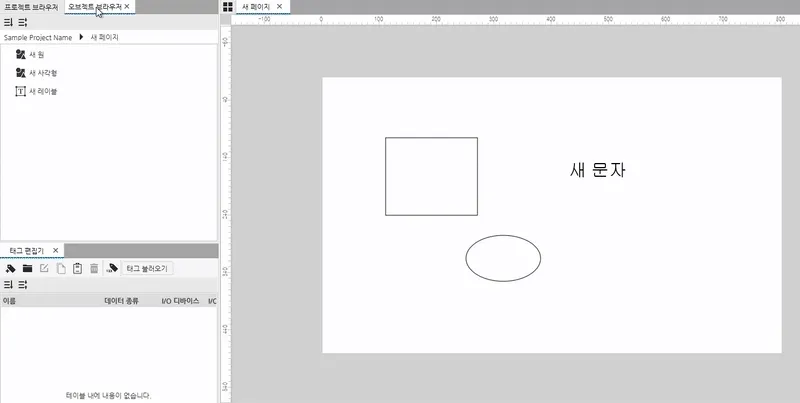This screenshot has height=403, width=800.
Task: Click Sample Project Name in breadcrumb
Action: tap(38, 37)
